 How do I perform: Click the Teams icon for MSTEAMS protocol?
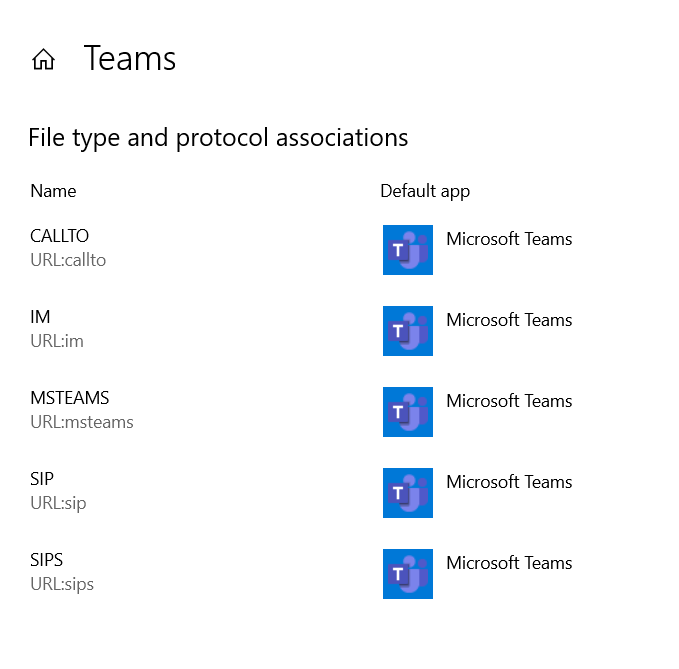(x=407, y=412)
